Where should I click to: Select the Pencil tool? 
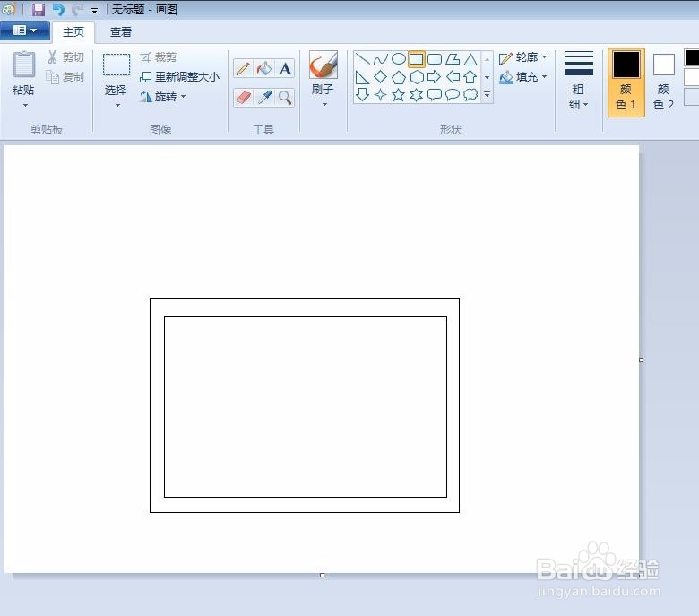(x=244, y=69)
